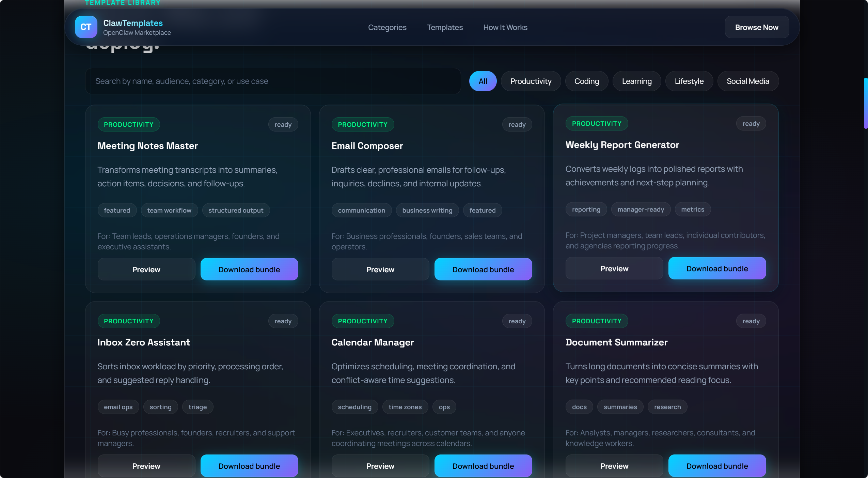Open the Templates nav link

click(444, 27)
